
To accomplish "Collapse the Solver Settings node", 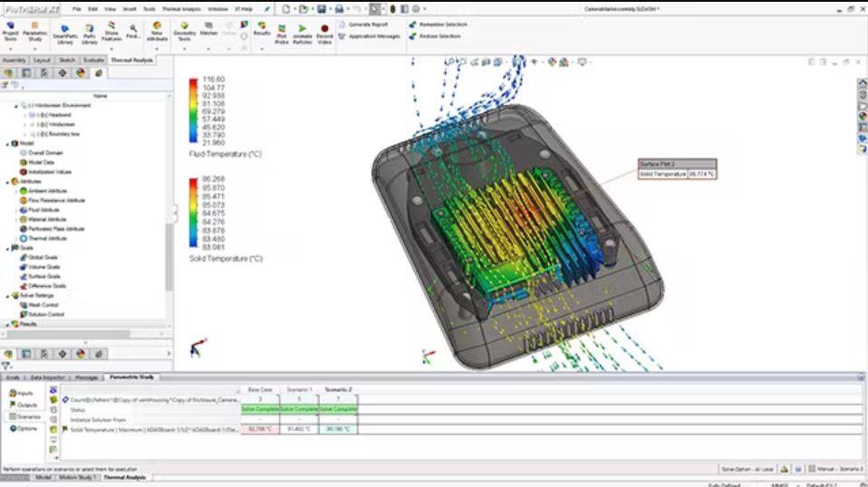I will tap(8, 296).
